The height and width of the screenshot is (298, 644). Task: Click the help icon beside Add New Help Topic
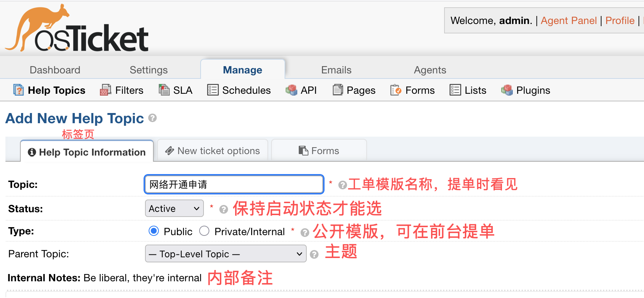[x=153, y=118]
